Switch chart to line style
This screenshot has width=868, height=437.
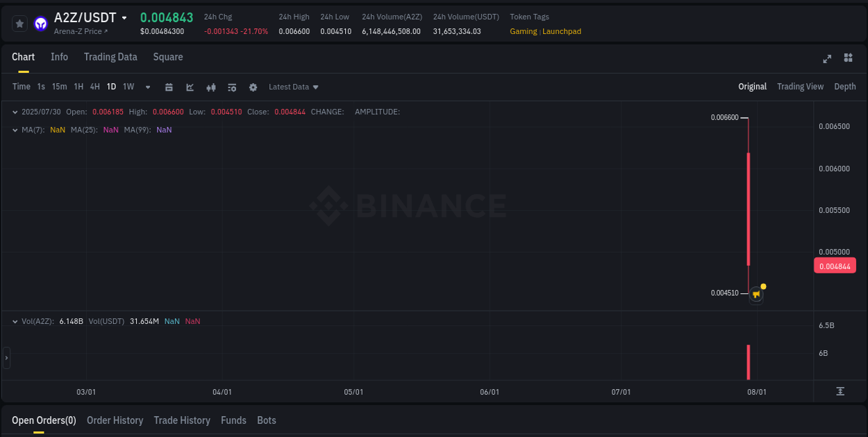click(x=190, y=87)
